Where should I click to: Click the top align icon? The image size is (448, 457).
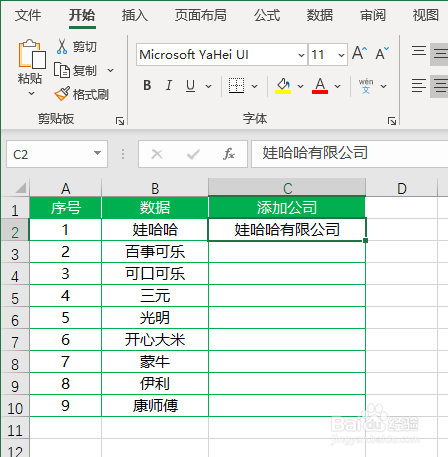point(419,51)
